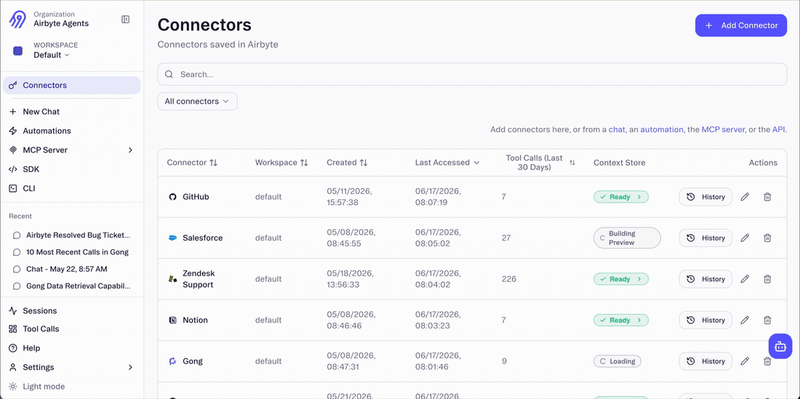Open recent chat Airbyte Resolved Bug Ticket

pyautogui.click(x=72, y=235)
